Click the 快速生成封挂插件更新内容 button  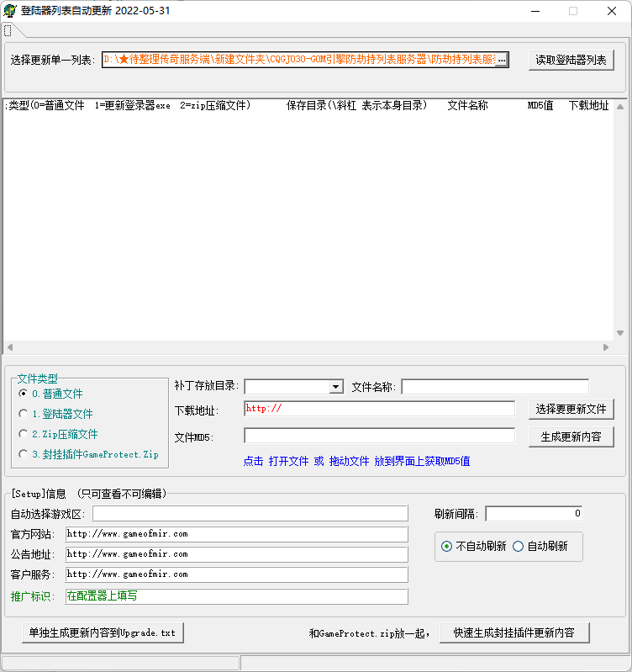coord(514,633)
